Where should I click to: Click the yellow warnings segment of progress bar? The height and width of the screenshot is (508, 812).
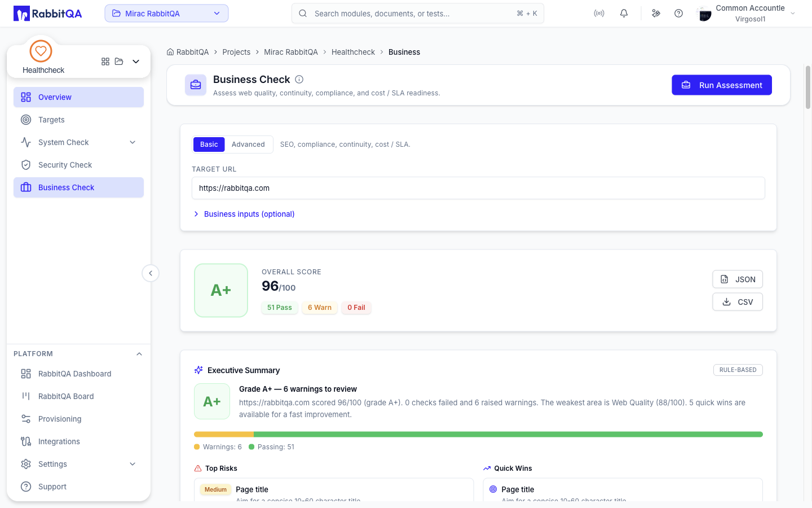224,435
